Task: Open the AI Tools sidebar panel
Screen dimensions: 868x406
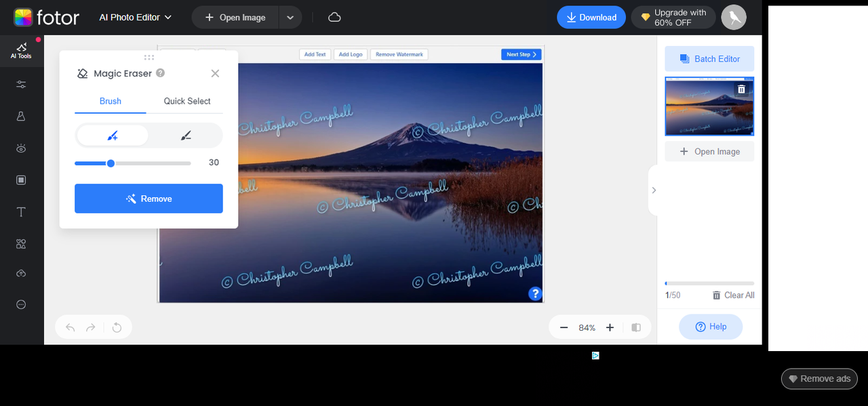Action: [x=21, y=51]
